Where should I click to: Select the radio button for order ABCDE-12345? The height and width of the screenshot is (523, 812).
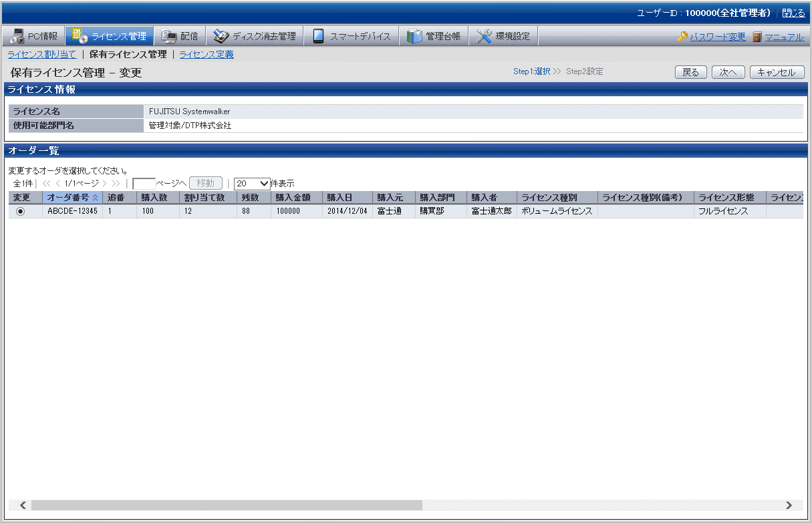(x=21, y=211)
